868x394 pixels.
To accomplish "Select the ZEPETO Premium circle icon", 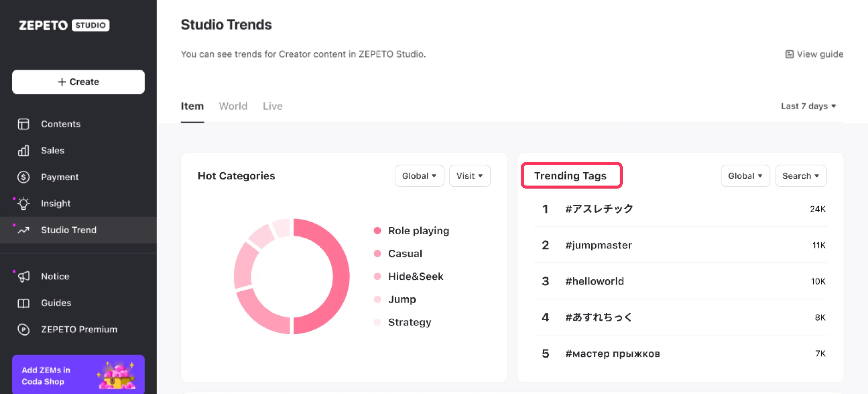I will [x=23, y=329].
